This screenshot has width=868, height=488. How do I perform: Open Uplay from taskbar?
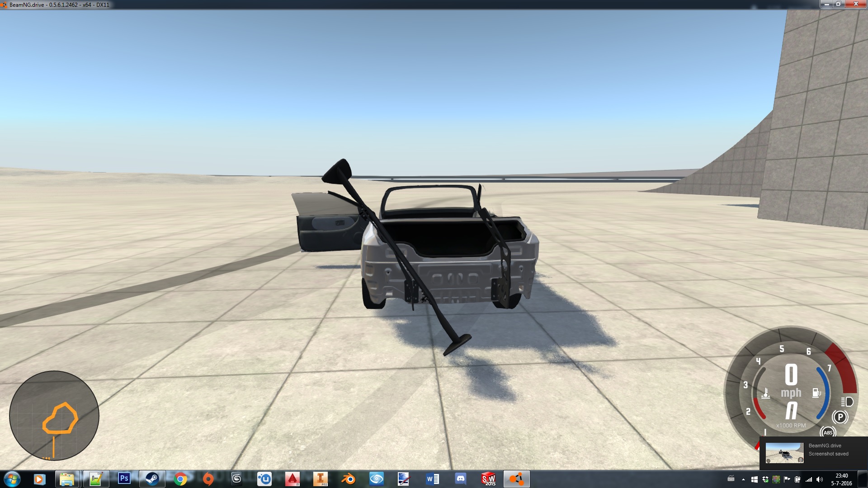[264, 479]
